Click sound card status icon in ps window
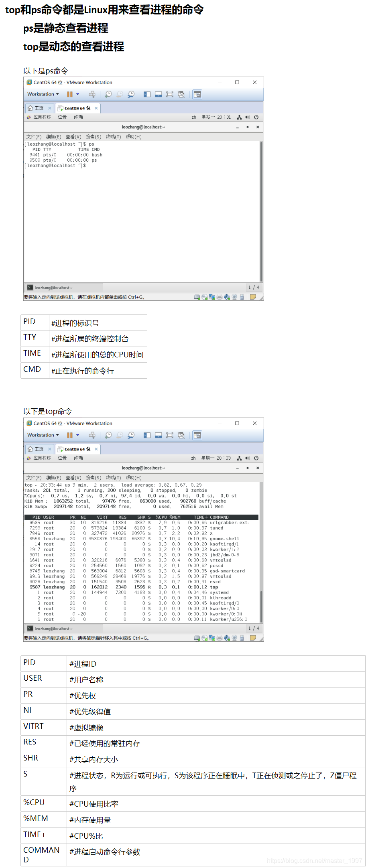The image size is (366, 868). (227, 297)
